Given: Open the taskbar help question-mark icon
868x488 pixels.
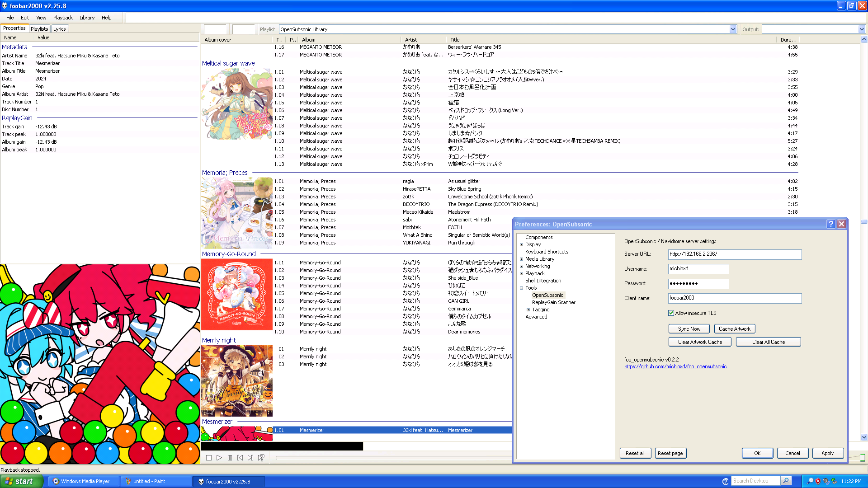Looking at the screenshot, I should (725, 481).
